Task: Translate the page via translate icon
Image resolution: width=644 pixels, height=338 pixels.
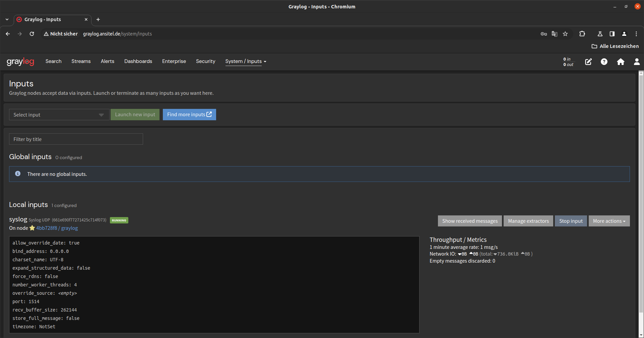Action: 555,34
